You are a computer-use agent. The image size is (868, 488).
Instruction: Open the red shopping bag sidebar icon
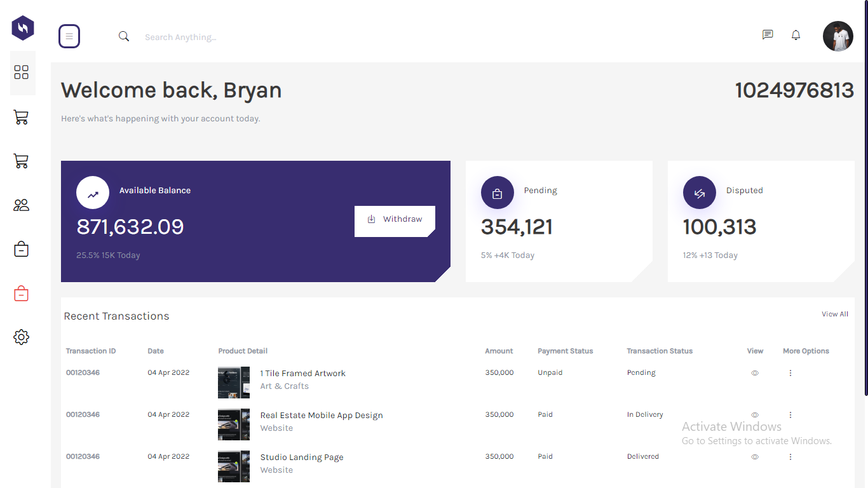(x=22, y=294)
